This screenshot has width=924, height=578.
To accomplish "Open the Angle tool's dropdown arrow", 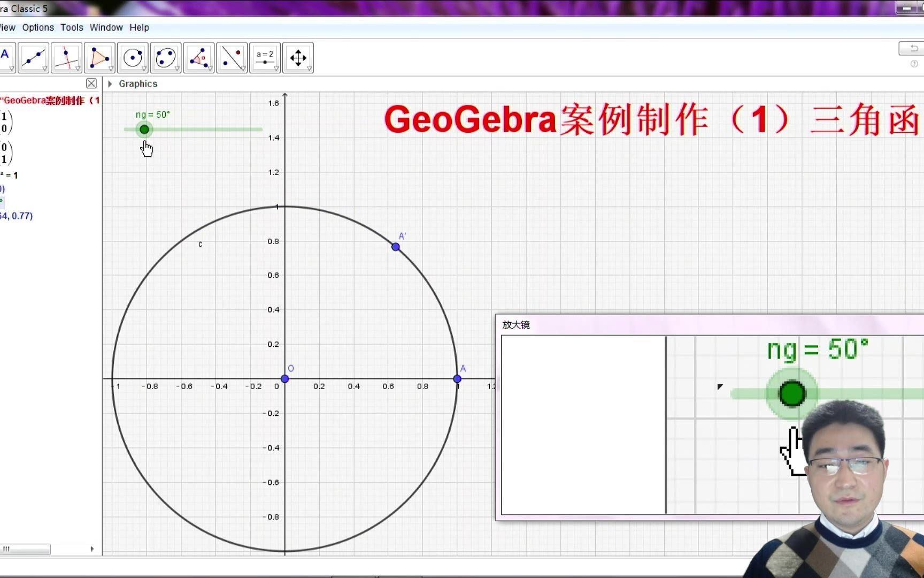I will (x=211, y=69).
